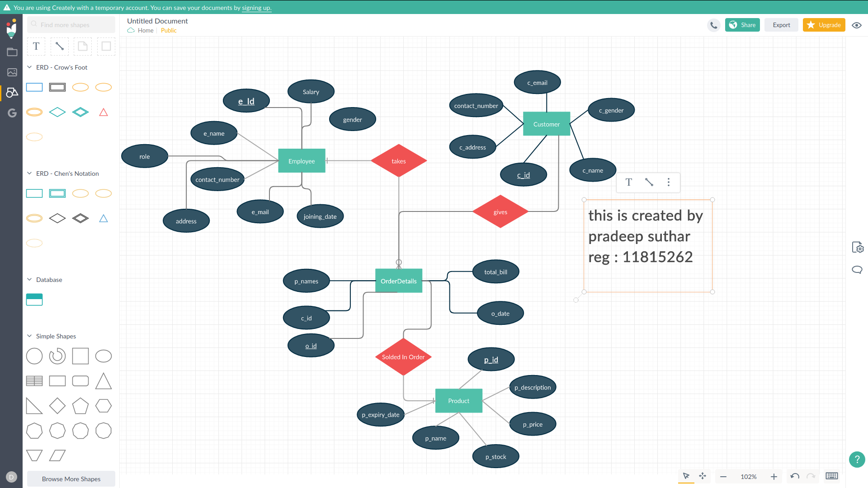Select the connector line tool
The height and width of the screenshot is (488, 868).
point(59,46)
